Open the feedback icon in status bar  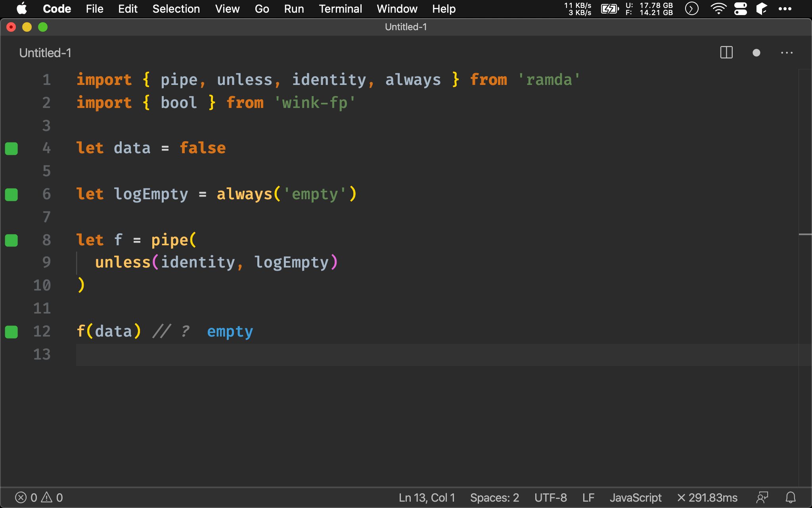coord(762,498)
